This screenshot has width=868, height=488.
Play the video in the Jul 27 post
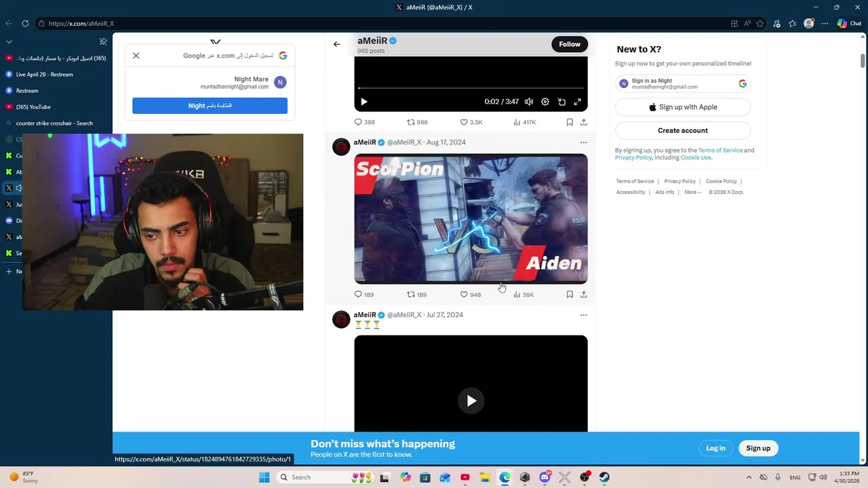[x=471, y=401]
